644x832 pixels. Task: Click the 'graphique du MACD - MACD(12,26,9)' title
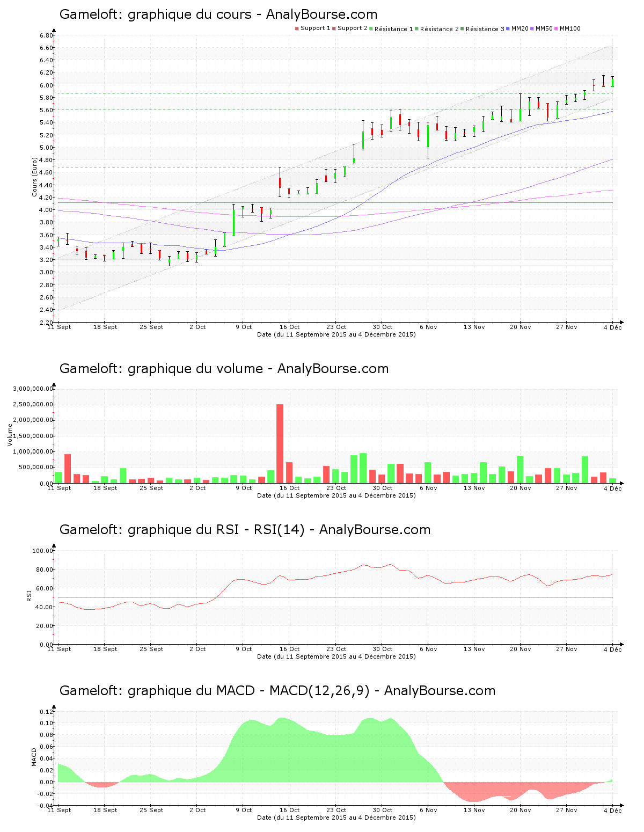click(277, 691)
